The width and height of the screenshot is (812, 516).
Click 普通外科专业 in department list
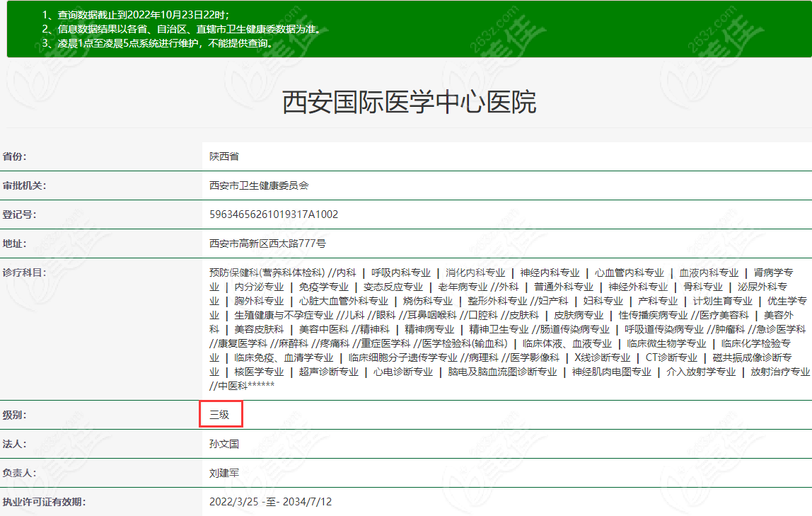[564, 287]
